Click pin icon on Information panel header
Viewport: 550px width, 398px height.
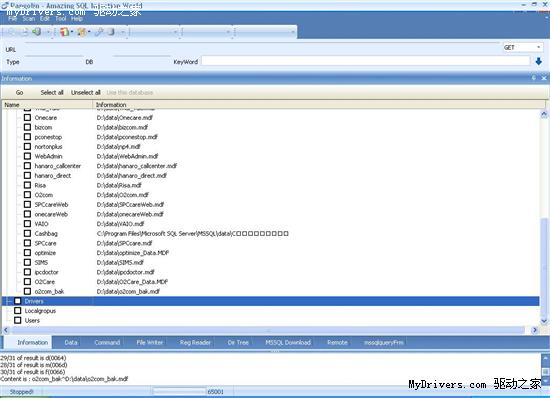tap(534, 78)
